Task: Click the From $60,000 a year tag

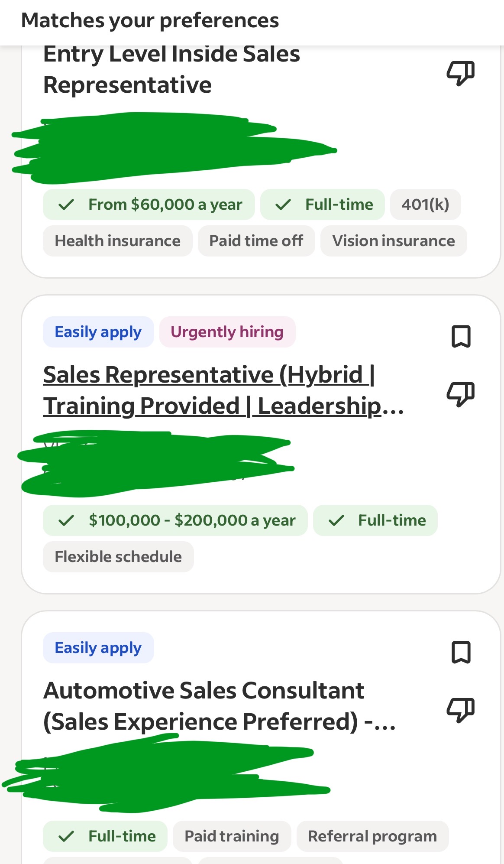Action: (149, 205)
